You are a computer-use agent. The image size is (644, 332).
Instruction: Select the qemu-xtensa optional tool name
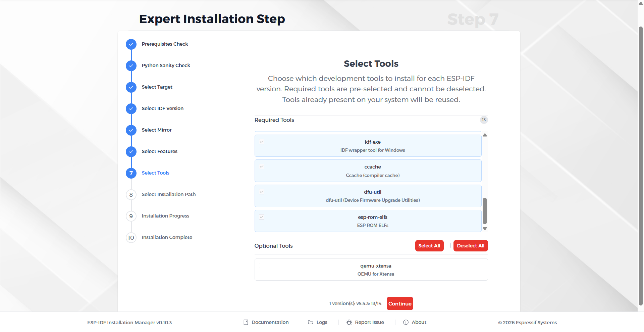click(376, 266)
